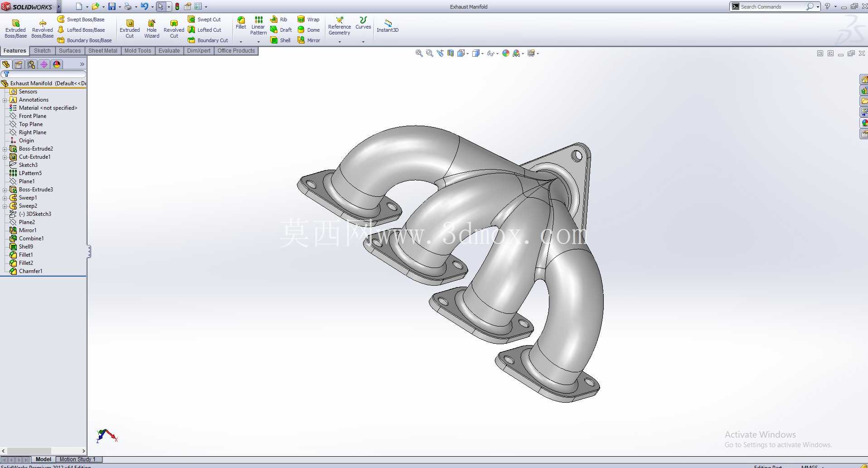This screenshot has height=468, width=868.
Task: Click the Zoom to Area icon
Action: click(x=430, y=54)
